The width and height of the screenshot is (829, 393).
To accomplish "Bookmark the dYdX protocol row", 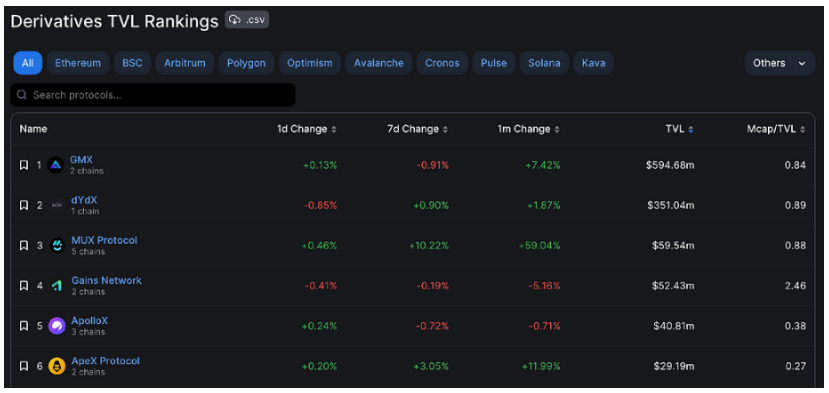I will click(x=23, y=205).
